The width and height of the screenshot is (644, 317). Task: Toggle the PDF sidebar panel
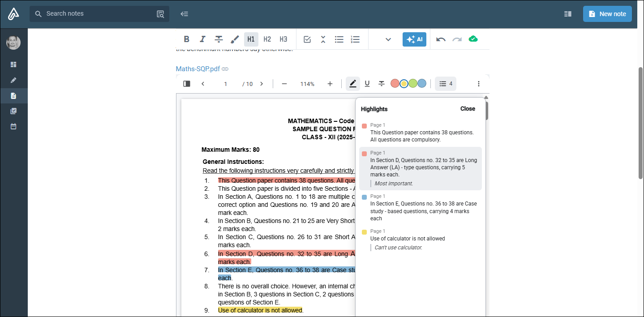tap(187, 84)
